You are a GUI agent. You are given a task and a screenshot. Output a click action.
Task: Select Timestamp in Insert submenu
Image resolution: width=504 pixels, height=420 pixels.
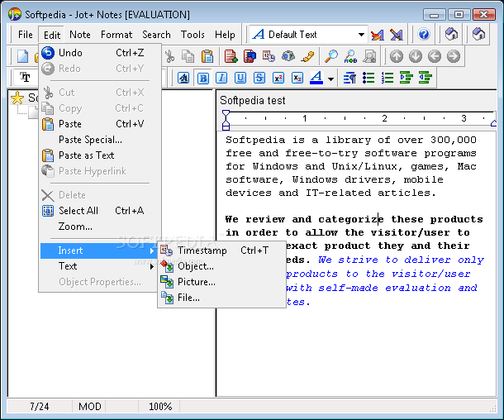[221, 251]
